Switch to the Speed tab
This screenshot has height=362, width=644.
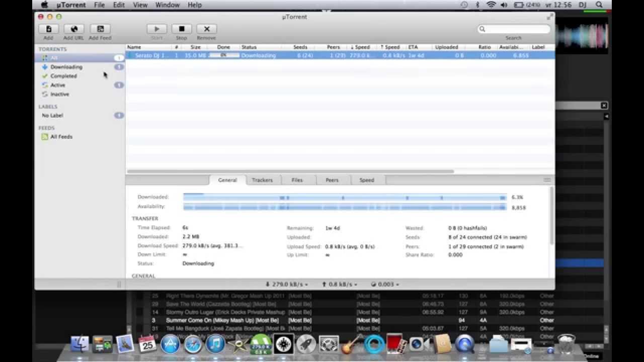(367, 180)
